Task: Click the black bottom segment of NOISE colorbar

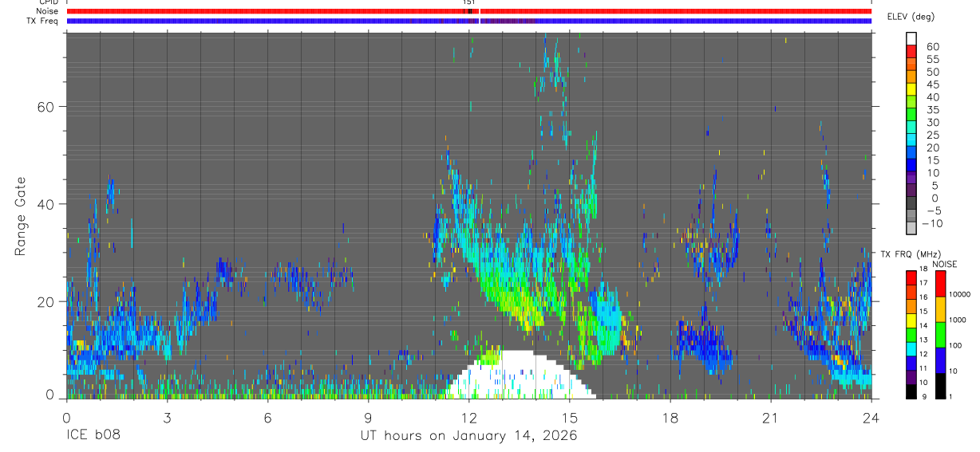Action: (x=941, y=384)
